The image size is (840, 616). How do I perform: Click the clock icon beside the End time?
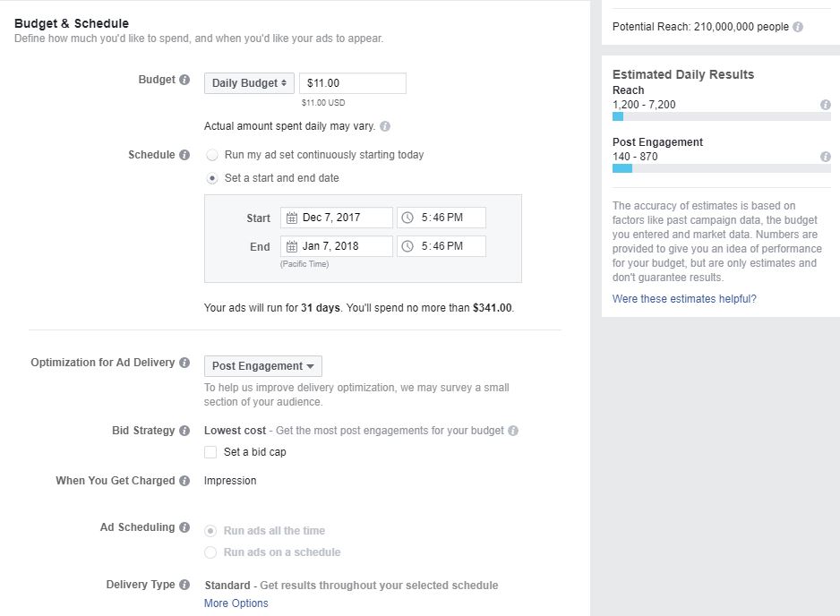coord(409,245)
